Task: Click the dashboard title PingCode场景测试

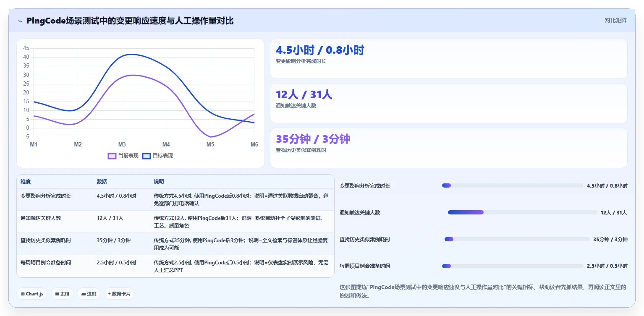Action: 130,21
